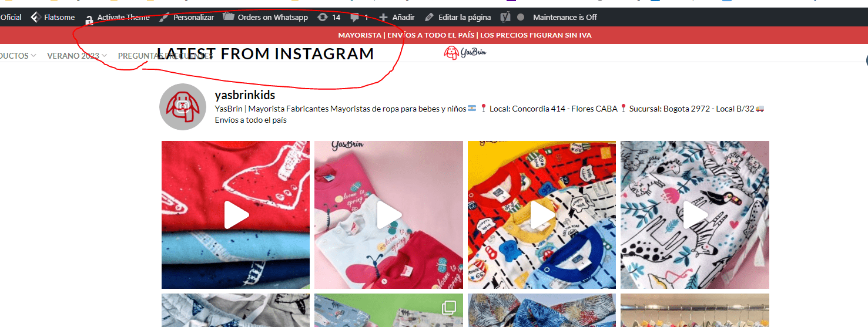Open Orders on Whatsapp folder icon
The width and height of the screenshot is (868, 327).
tap(229, 17)
